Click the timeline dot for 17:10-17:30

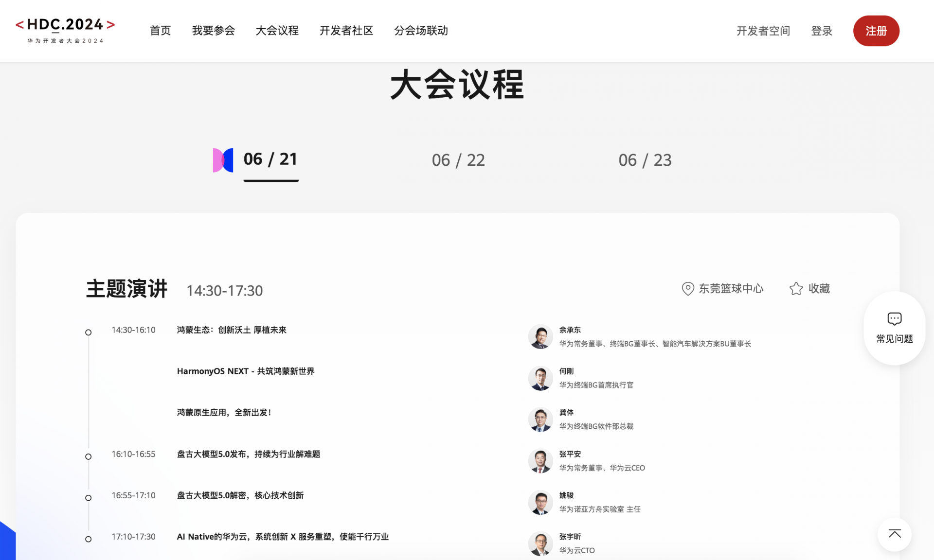tap(88, 539)
